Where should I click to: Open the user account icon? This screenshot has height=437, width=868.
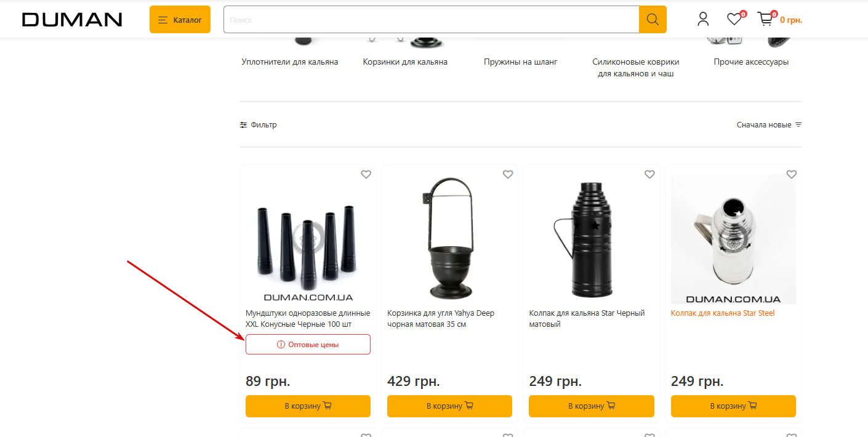coord(703,20)
